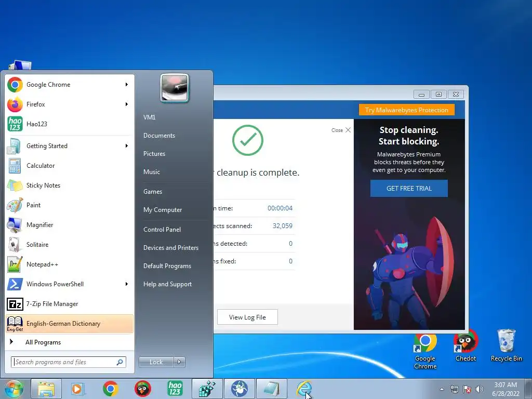Select Chedot desktop shortcut
The image size is (532, 399).
pyautogui.click(x=465, y=346)
